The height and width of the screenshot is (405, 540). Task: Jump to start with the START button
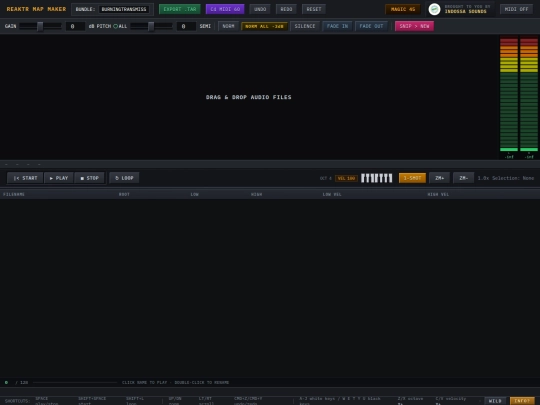point(25,178)
